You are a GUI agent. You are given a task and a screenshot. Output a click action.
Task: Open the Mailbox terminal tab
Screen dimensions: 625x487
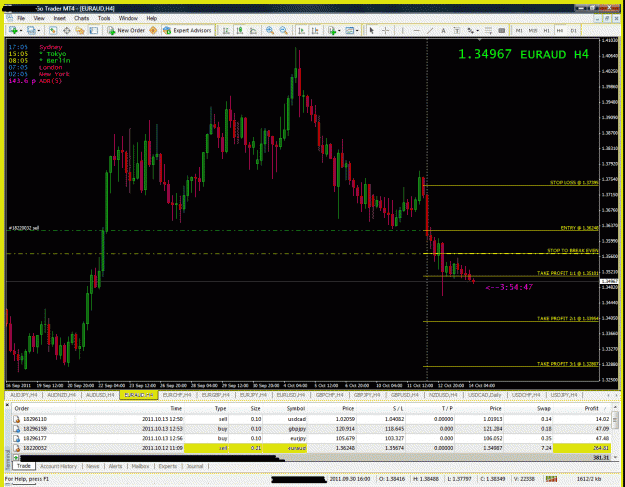coord(140,466)
